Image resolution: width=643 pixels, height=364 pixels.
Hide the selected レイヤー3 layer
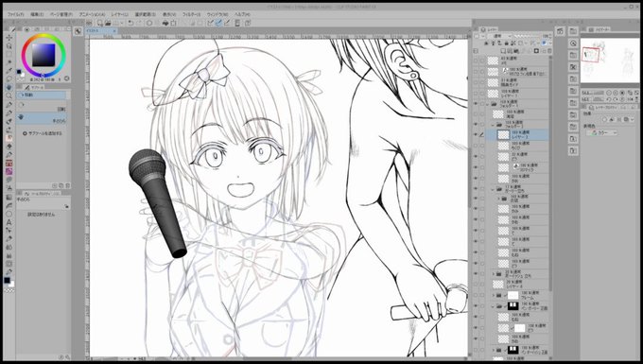click(x=476, y=134)
